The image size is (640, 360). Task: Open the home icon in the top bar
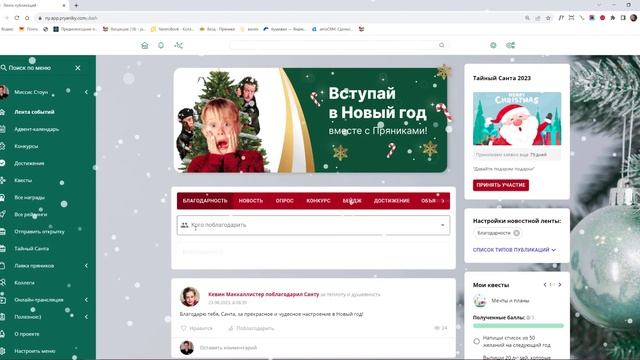(x=144, y=45)
